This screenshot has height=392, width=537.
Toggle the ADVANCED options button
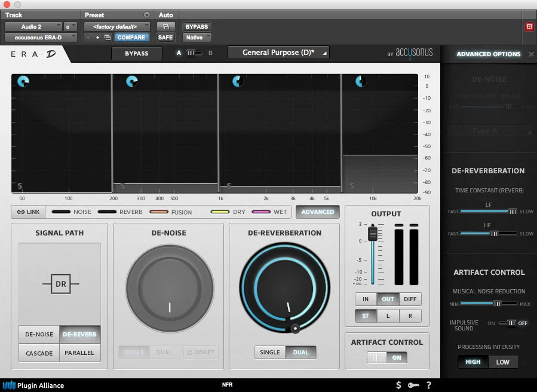pyautogui.click(x=317, y=212)
